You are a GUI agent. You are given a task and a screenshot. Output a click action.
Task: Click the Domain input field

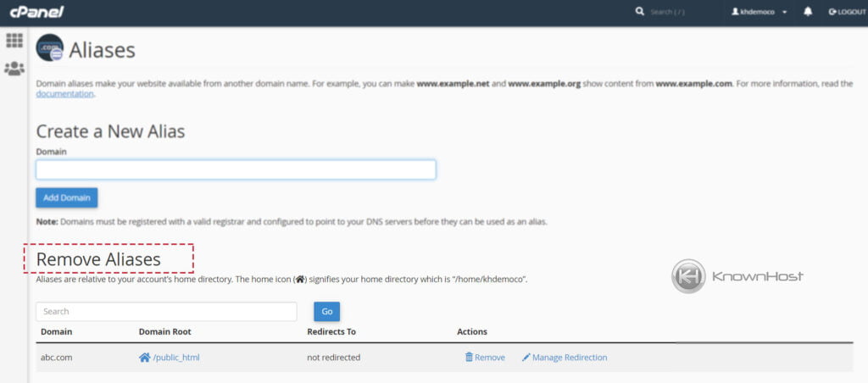tap(236, 169)
